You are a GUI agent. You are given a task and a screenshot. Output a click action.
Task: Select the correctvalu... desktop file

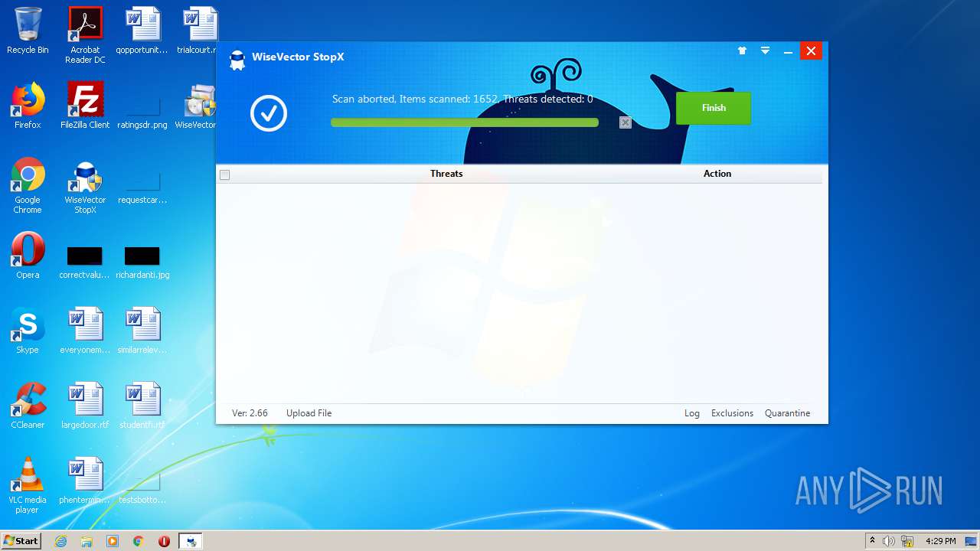[85, 261]
